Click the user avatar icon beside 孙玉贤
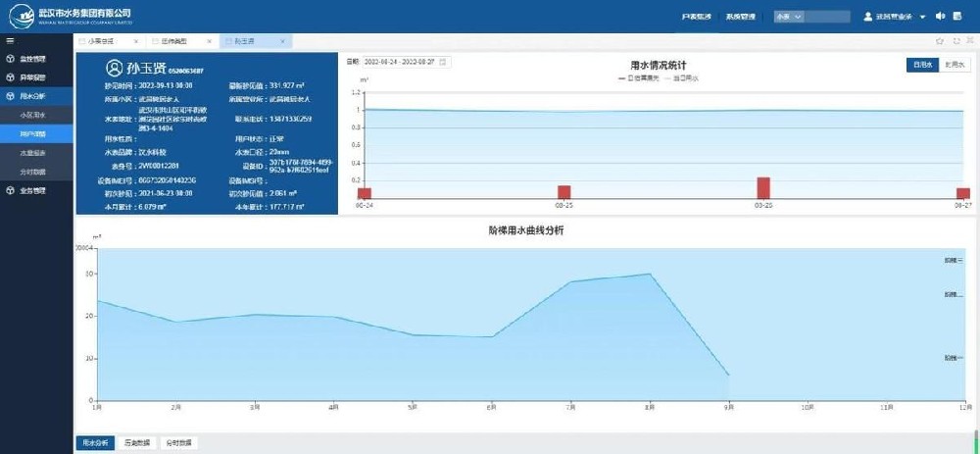 (x=115, y=69)
